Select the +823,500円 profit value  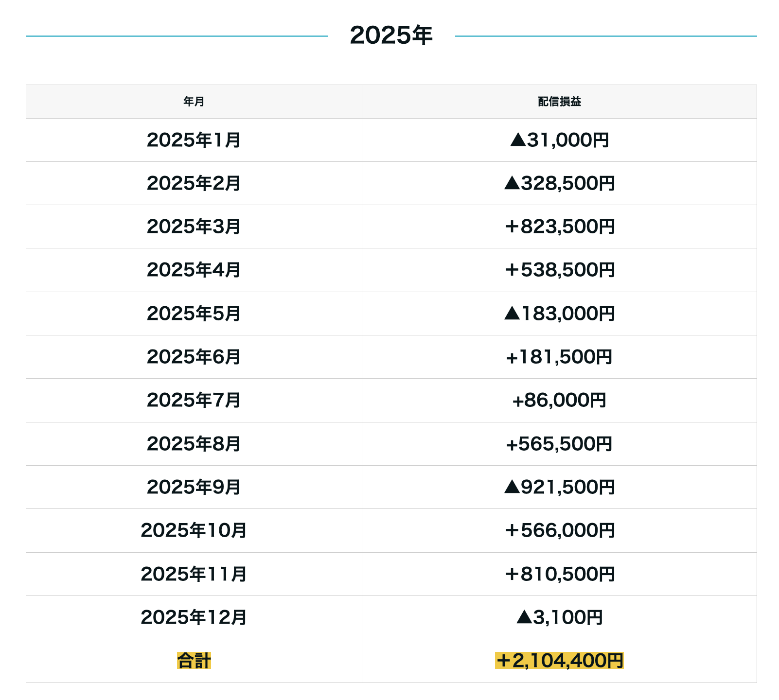pos(559,227)
